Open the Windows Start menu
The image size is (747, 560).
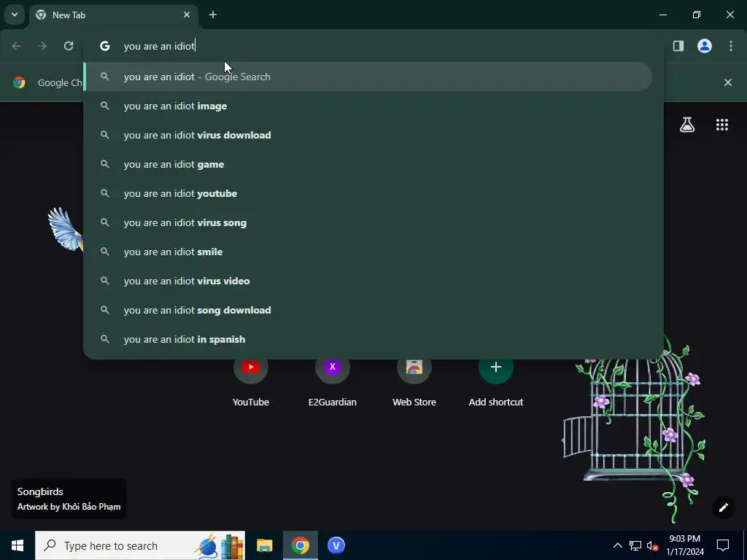click(x=18, y=545)
